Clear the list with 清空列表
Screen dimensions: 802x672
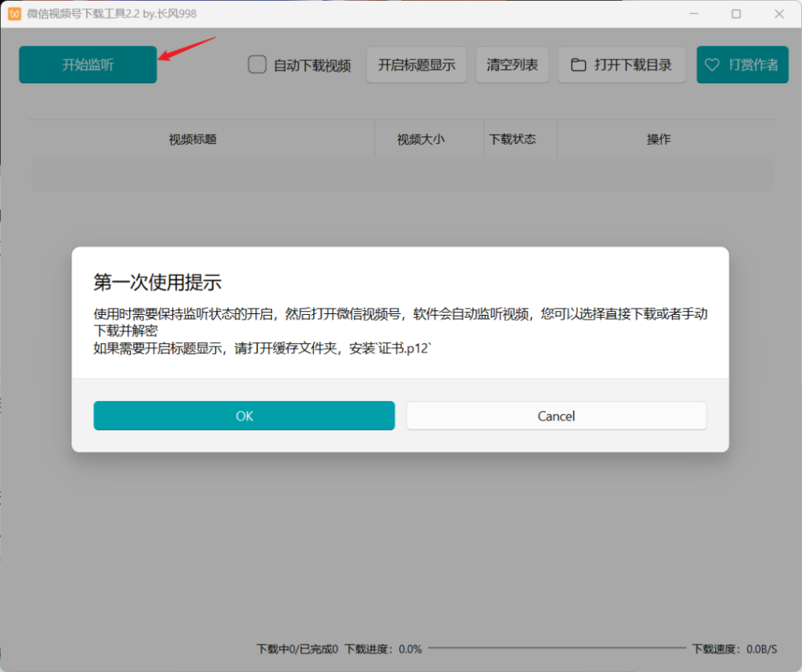(512, 65)
